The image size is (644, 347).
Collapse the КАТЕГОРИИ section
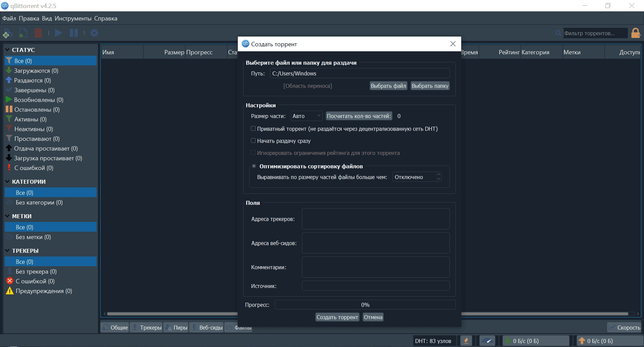(x=7, y=182)
